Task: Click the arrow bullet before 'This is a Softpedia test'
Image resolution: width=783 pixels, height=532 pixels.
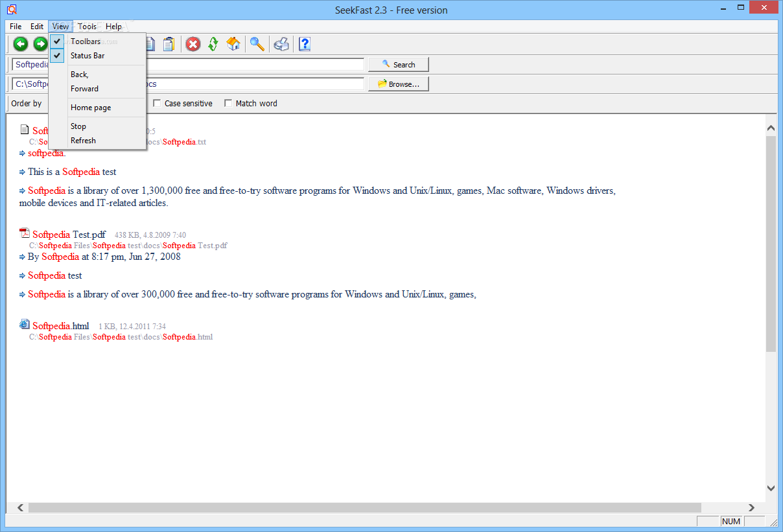Action: coord(22,172)
